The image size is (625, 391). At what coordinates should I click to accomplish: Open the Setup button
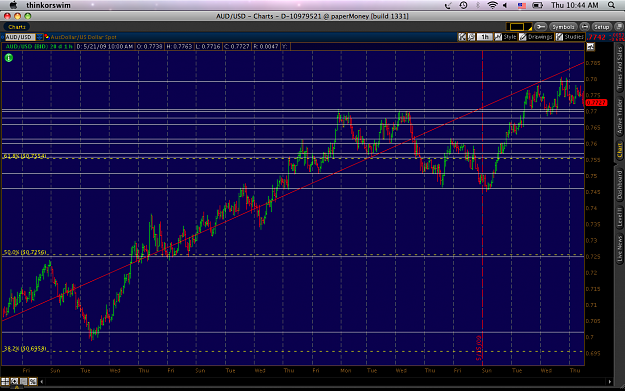point(601,27)
